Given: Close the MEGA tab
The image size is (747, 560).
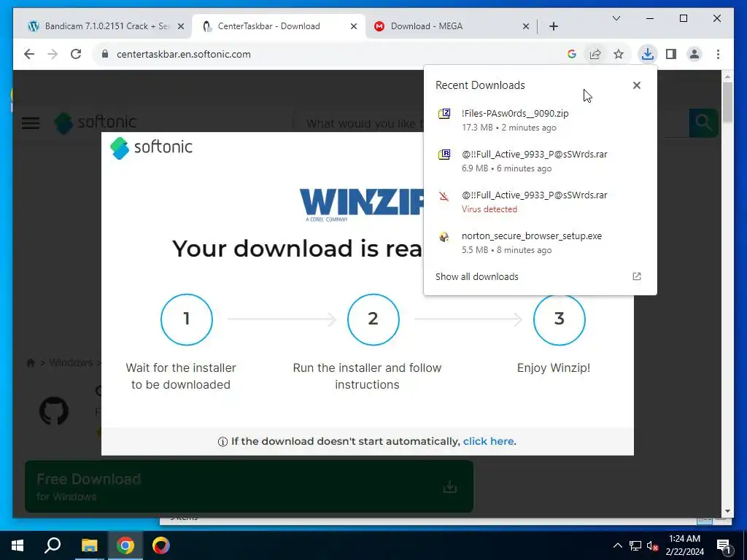Looking at the screenshot, I should coord(525,26).
